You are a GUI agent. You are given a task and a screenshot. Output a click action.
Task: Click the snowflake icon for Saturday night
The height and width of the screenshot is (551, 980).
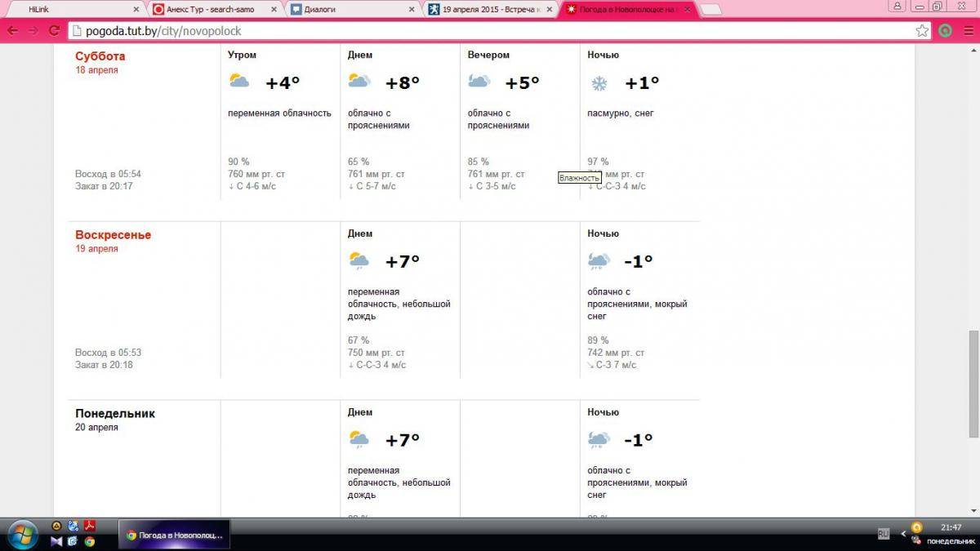pos(599,83)
